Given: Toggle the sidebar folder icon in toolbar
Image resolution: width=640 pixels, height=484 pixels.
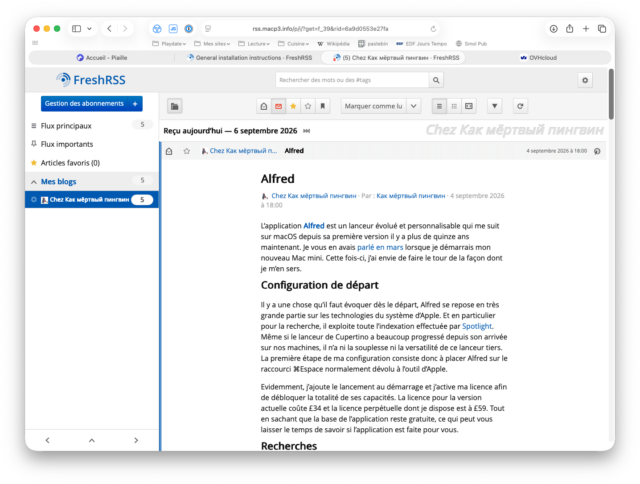Looking at the screenshot, I should [175, 107].
